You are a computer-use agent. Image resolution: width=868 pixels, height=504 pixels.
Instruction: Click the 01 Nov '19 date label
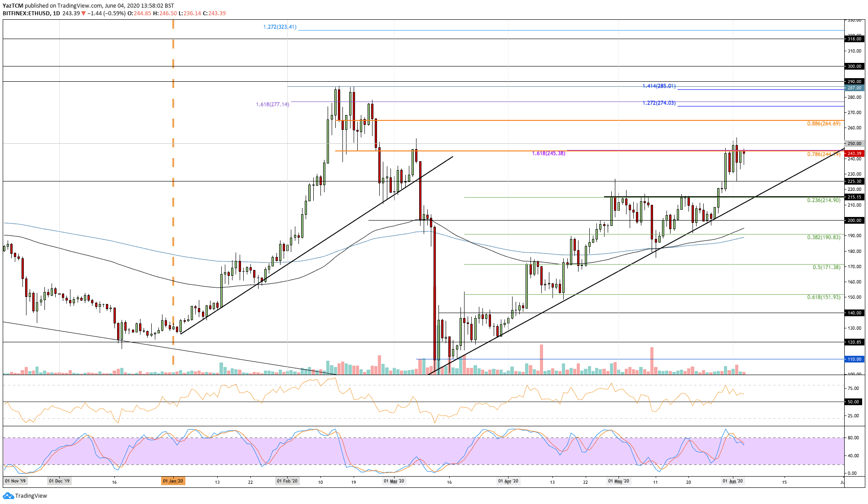(16, 481)
